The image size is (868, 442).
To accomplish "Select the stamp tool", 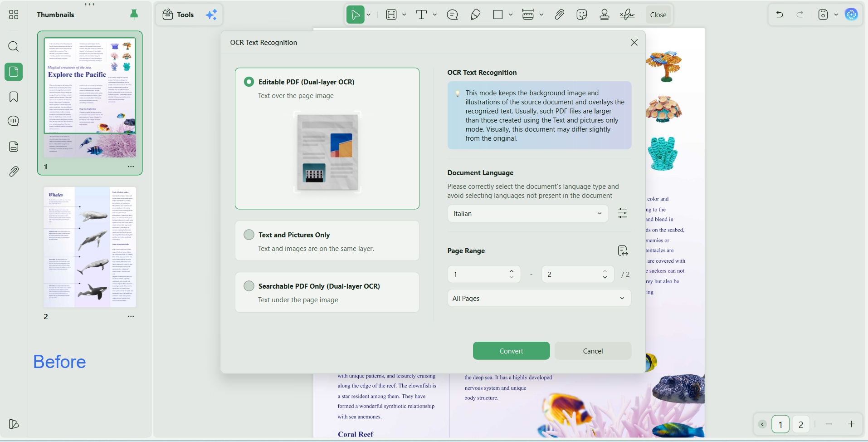I will point(605,15).
